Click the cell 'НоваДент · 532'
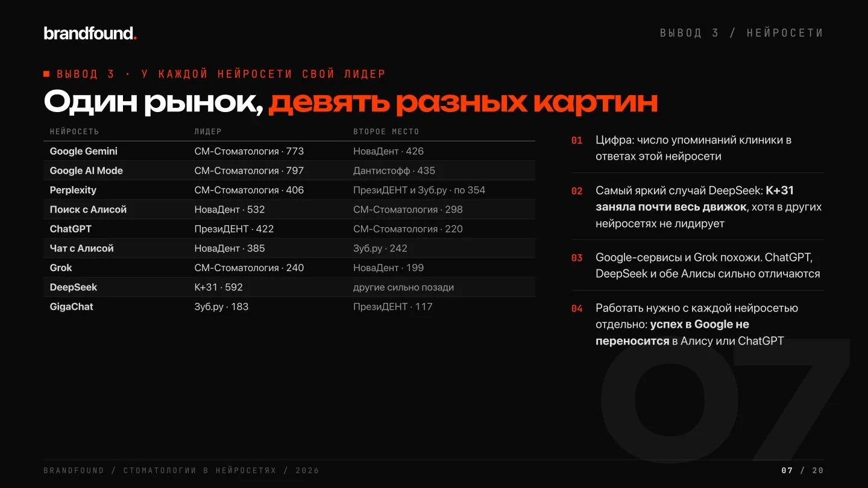The height and width of the screenshot is (488, 868). coord(230,210)
